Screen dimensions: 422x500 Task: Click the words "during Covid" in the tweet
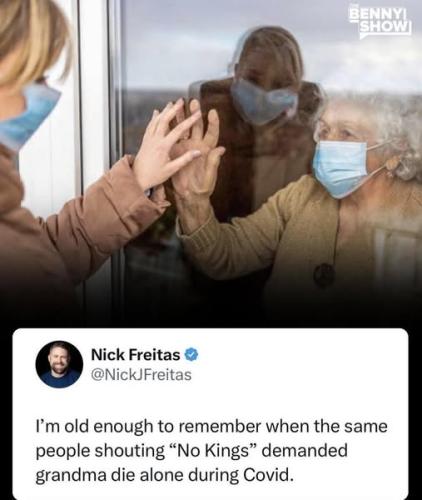tap(241, 475)
